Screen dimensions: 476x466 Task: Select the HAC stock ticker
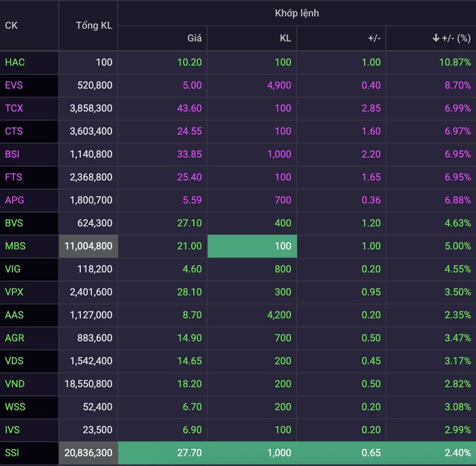(15, 62)
